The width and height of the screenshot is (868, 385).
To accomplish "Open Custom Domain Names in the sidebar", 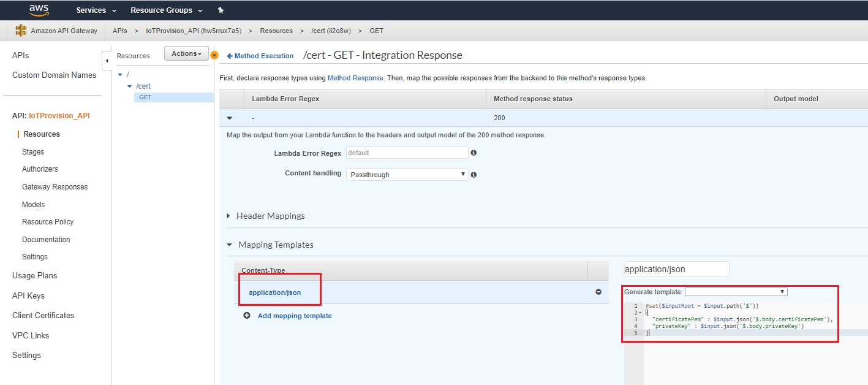I will point(55,75).
